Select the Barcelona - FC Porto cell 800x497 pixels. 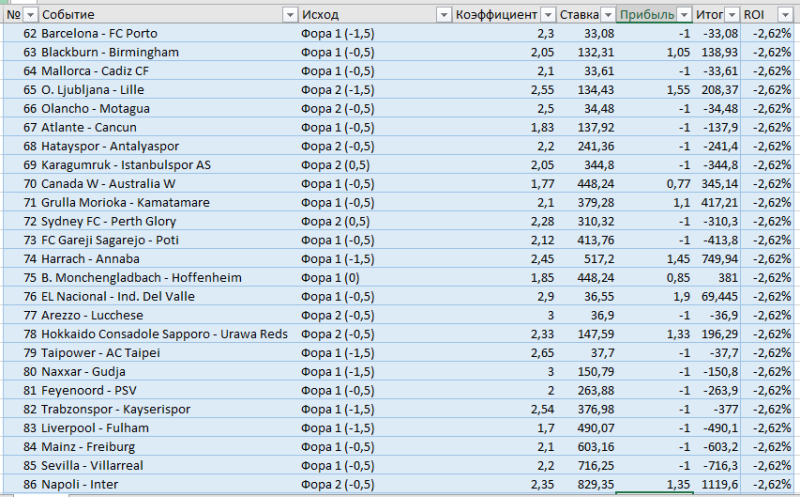[x=95, y=33]
